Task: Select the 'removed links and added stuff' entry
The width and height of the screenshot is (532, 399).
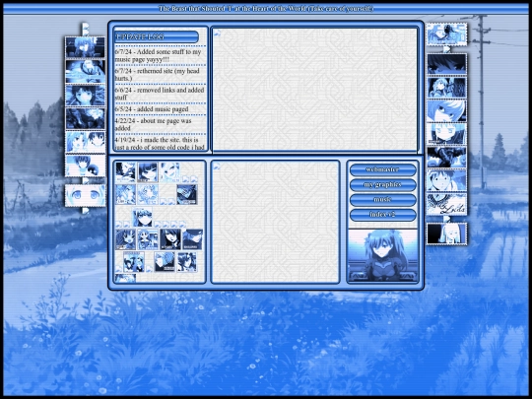Action: (x=161, y=94)
